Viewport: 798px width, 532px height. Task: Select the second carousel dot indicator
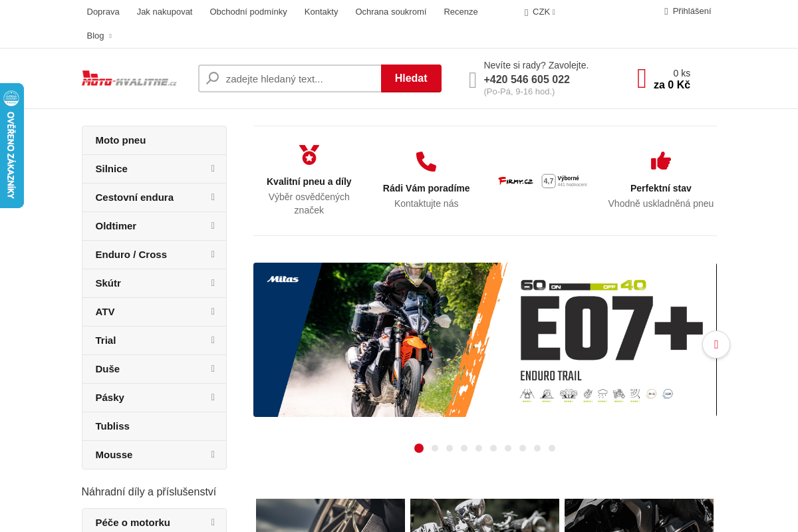click(x=434, y=448)
